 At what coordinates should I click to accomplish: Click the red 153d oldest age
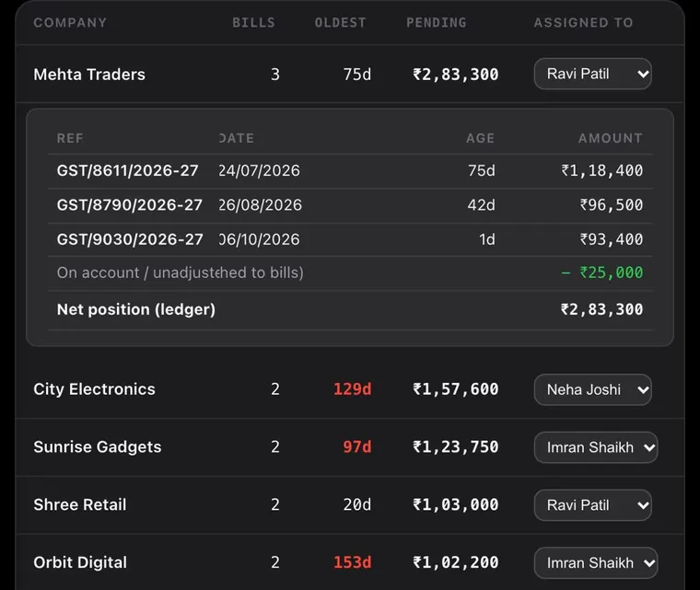point(352,562)
